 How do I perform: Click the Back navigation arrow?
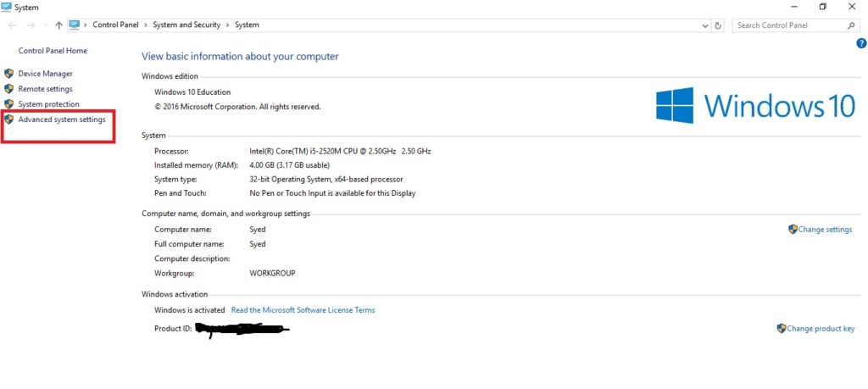click(12, 25)
